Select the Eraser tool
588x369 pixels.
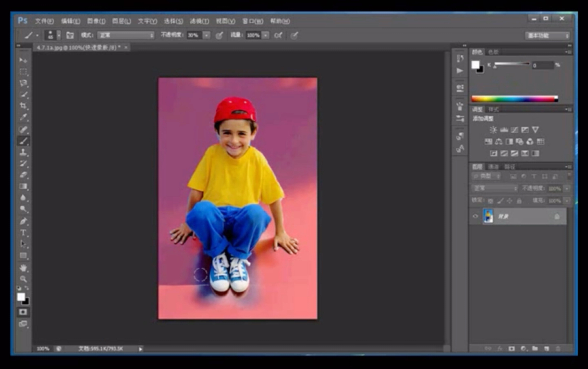coord(23,174)
